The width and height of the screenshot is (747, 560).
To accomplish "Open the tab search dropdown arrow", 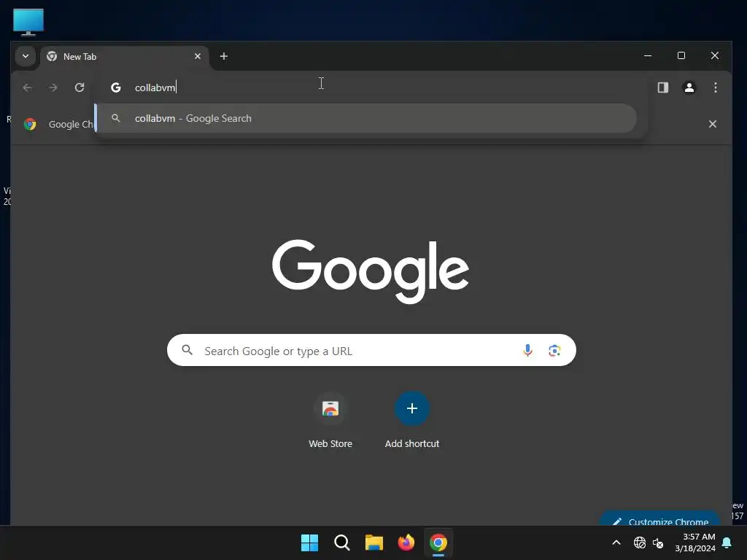I will click(26, 56).
